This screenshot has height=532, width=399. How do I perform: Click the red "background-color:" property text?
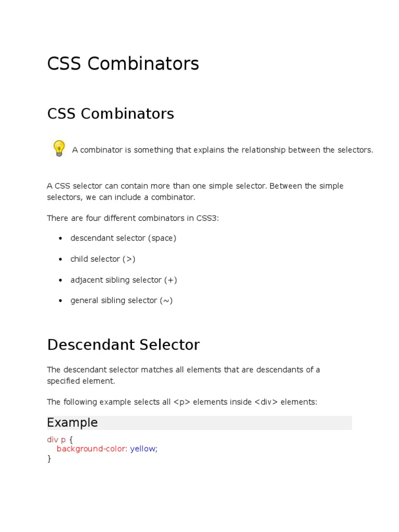[x=92, y=449]
